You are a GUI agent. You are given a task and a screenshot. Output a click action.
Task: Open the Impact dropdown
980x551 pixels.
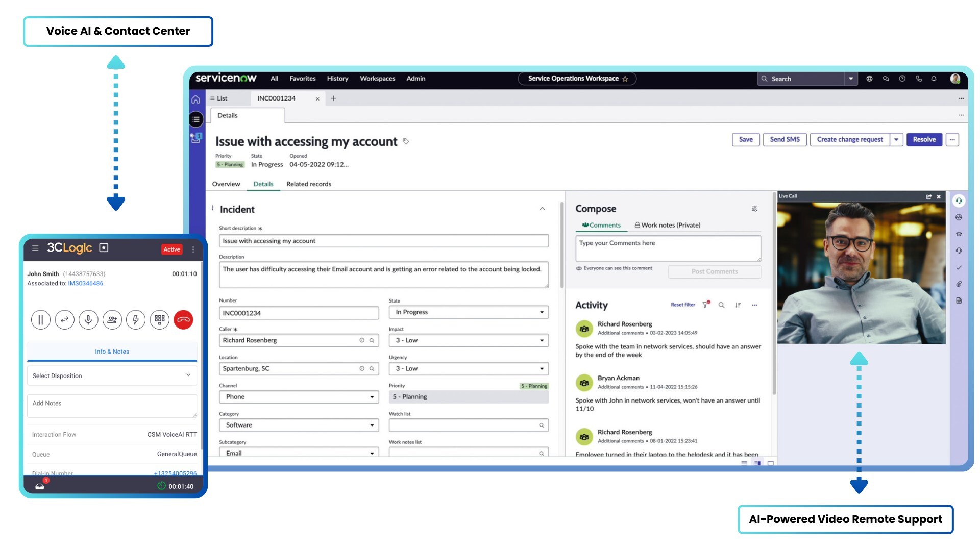tap(469, 340)
